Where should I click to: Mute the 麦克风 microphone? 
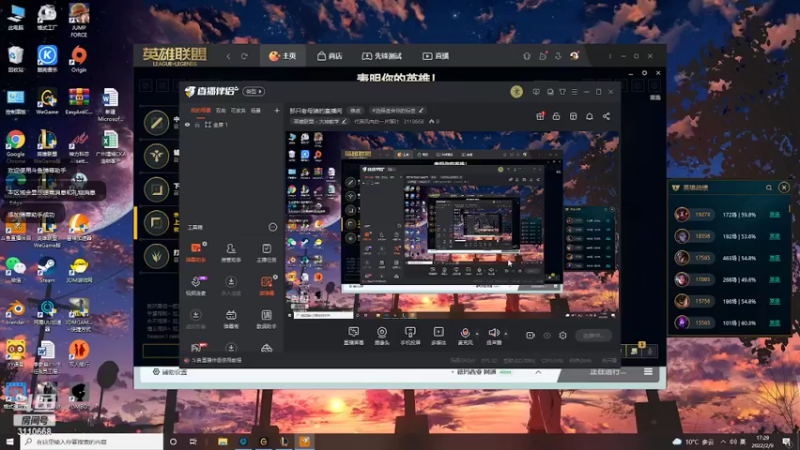[465, 336]
